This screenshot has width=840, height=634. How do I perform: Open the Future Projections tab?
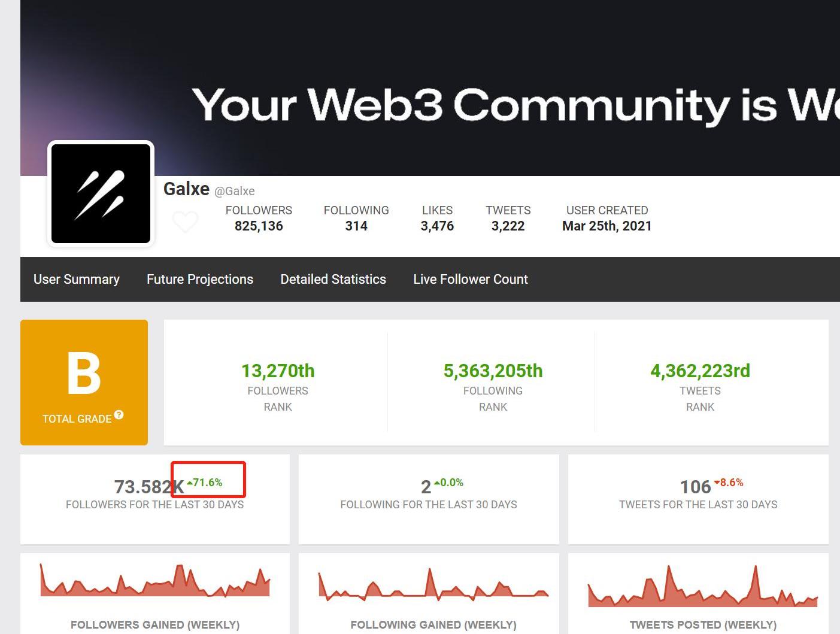pos(200,279)
